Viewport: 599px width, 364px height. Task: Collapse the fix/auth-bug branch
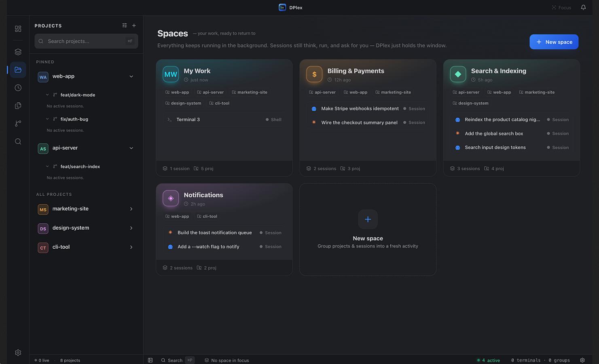coord(47,119)
